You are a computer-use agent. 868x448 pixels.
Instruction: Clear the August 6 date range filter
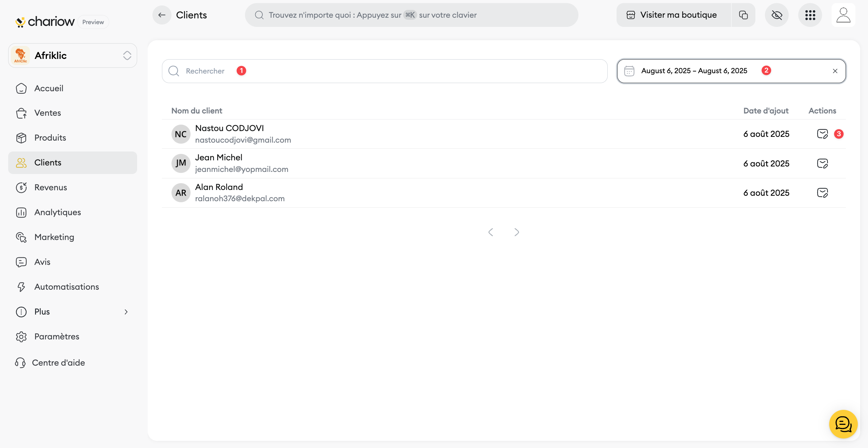pos(835,71)
